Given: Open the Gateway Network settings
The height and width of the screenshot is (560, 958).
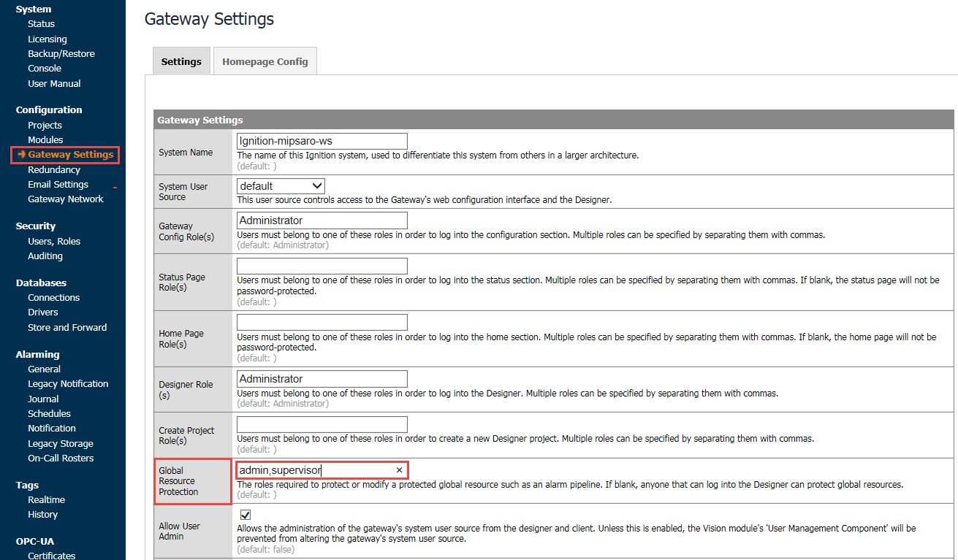Looking at the screenshot, I should (x=66, y=199).
